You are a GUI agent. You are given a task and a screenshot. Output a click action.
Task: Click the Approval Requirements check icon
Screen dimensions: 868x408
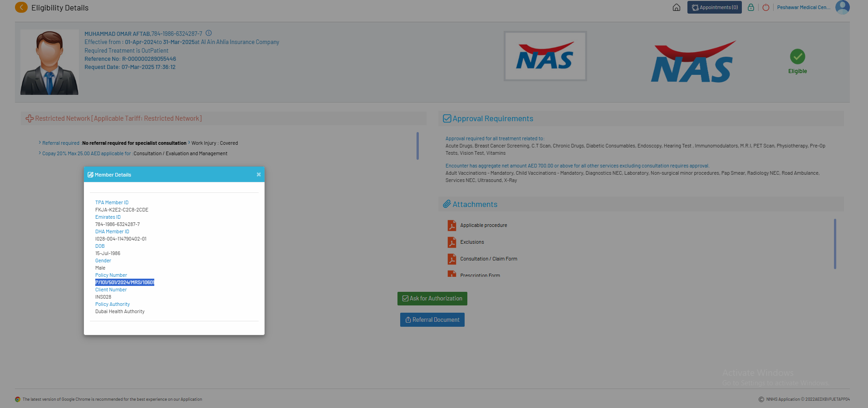(447, 118)
